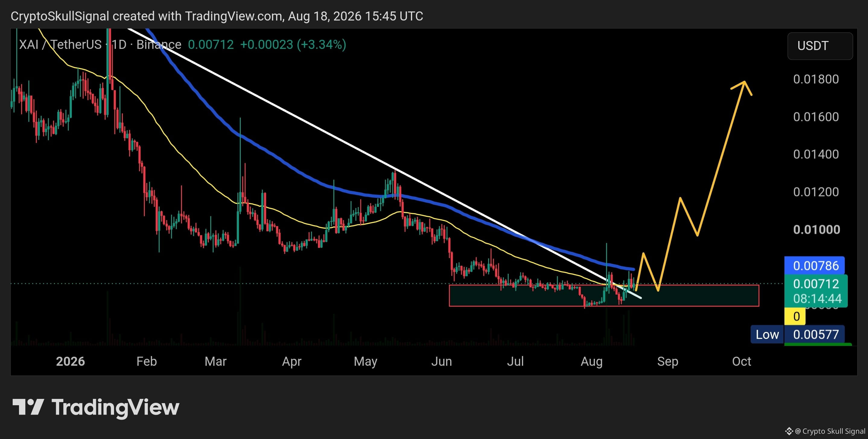Image resolution: width=868 pixels, height=439 pixels.
Task: Click the +0.00023 (+3.34%) change value
Action: [293, 44]
